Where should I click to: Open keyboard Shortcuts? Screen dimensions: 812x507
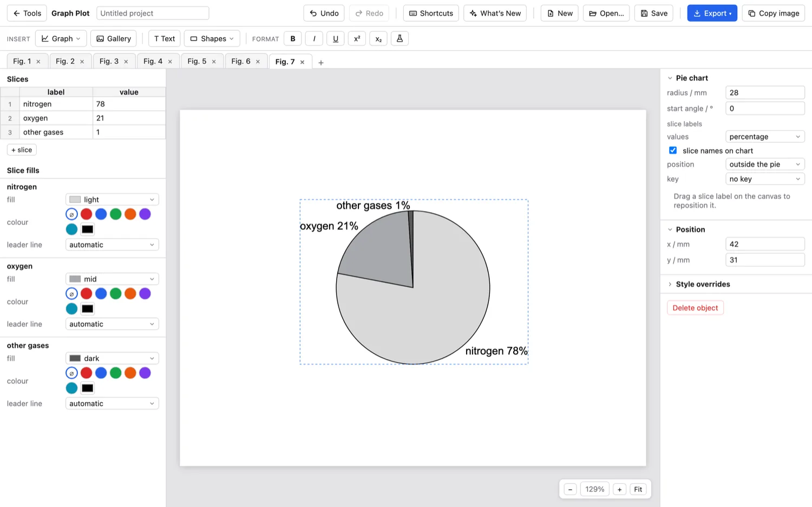[x=431, y=13]
